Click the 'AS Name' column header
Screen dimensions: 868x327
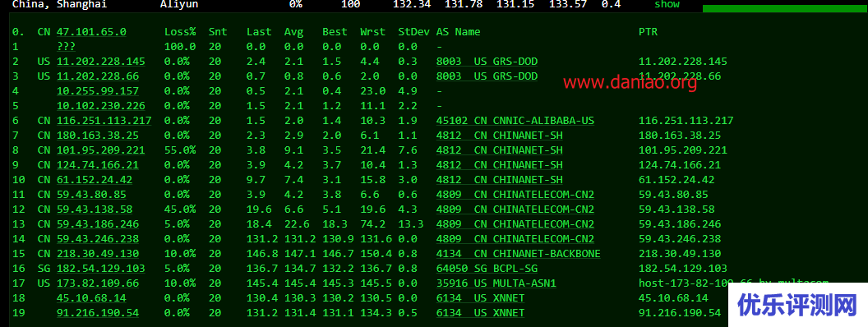pos(459,32)
